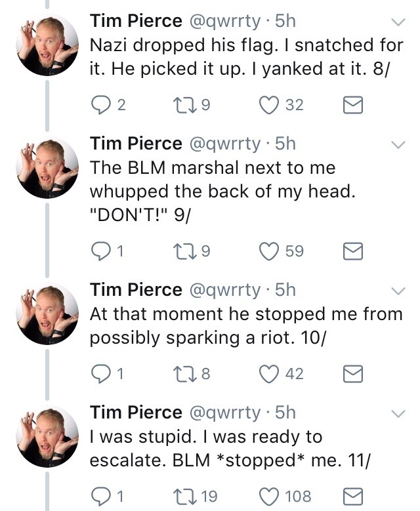Share the 9/ tweet by message envelope
Screen dimensions: 420x511
click(x=353, y=250)
